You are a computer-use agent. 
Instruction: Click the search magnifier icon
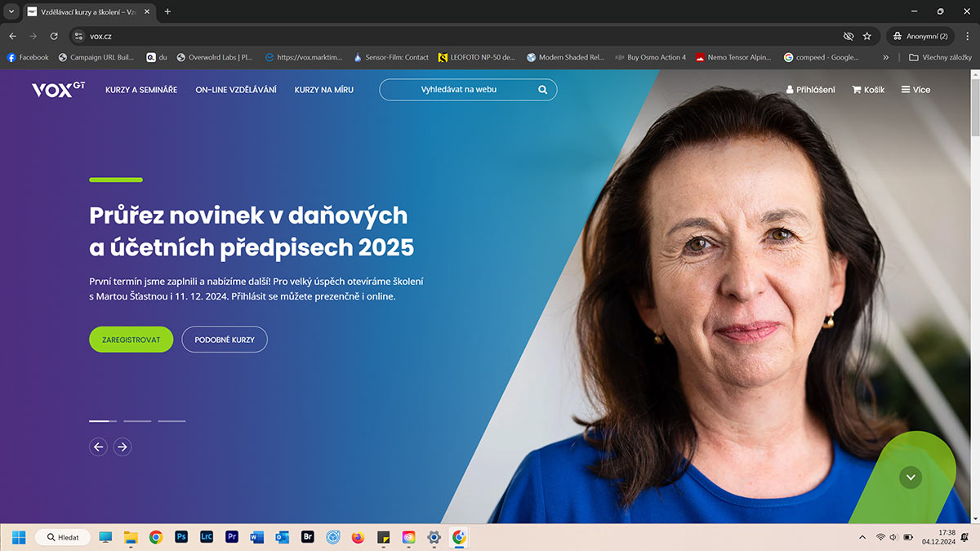point(543,90)
